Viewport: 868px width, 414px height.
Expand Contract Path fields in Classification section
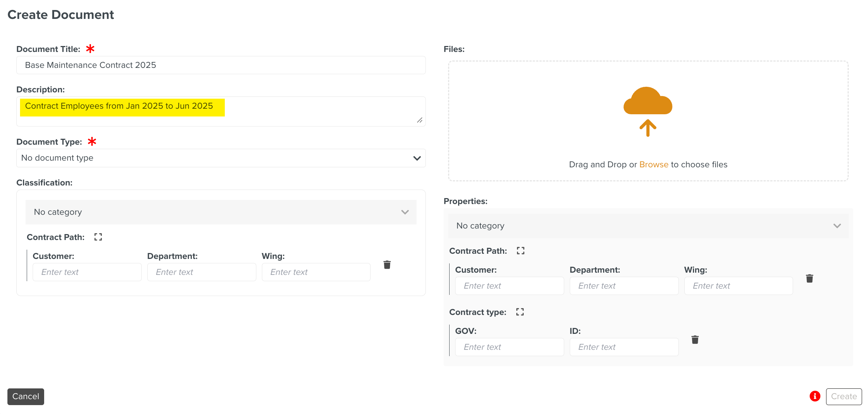click(x=98, y=237)
